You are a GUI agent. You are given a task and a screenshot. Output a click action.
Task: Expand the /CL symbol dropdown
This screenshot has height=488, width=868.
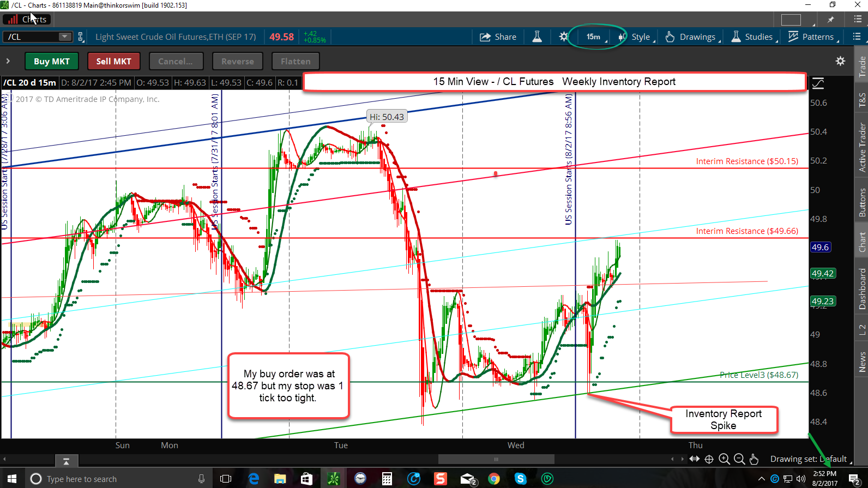pyautogui.click(x=65, y=37)
